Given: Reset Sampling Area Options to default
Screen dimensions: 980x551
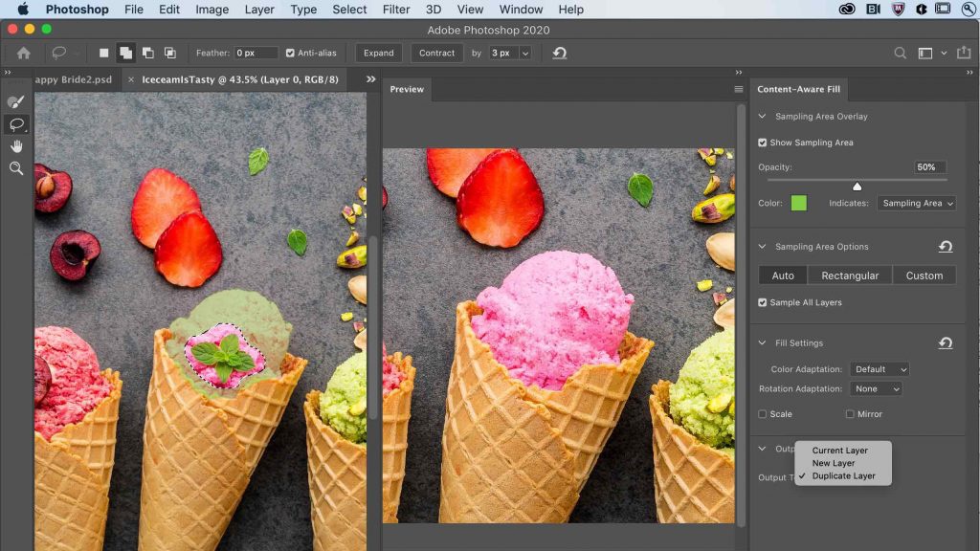Looking at the screenshot, I should coord(945,247).
